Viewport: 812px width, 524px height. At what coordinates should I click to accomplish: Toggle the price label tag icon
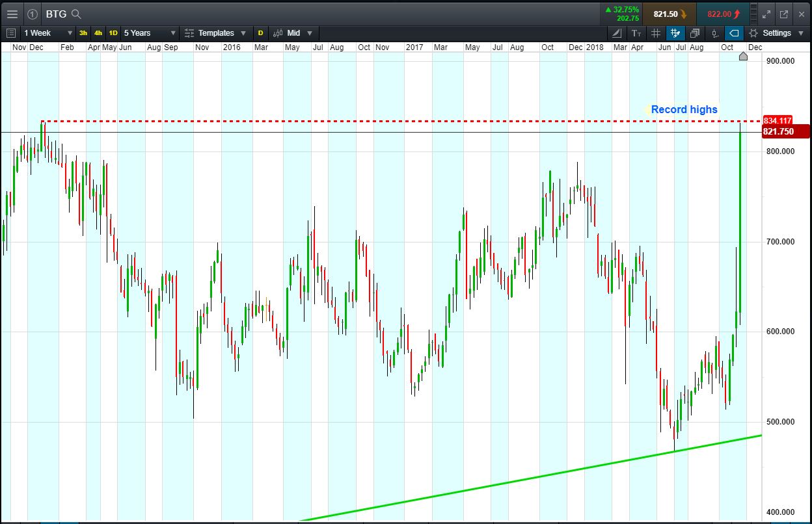734,33
